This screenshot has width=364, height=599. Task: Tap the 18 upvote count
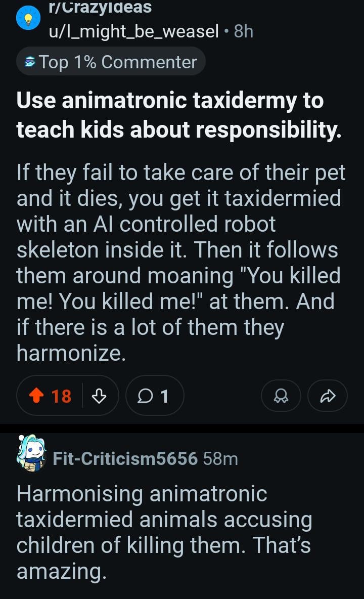pos(61,396)
